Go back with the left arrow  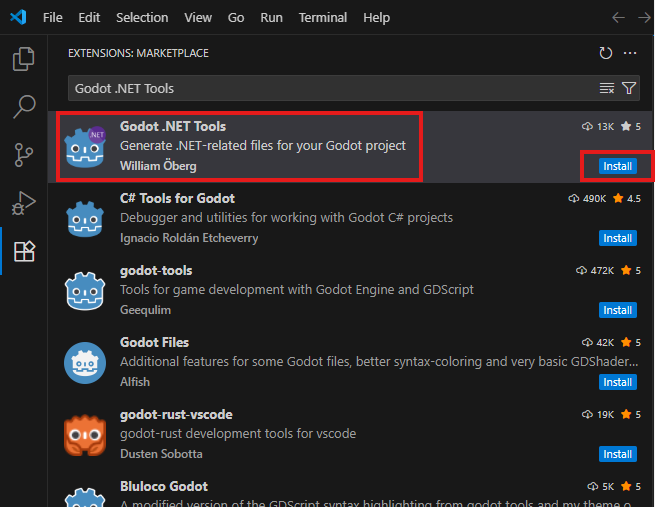coord(618,18)
